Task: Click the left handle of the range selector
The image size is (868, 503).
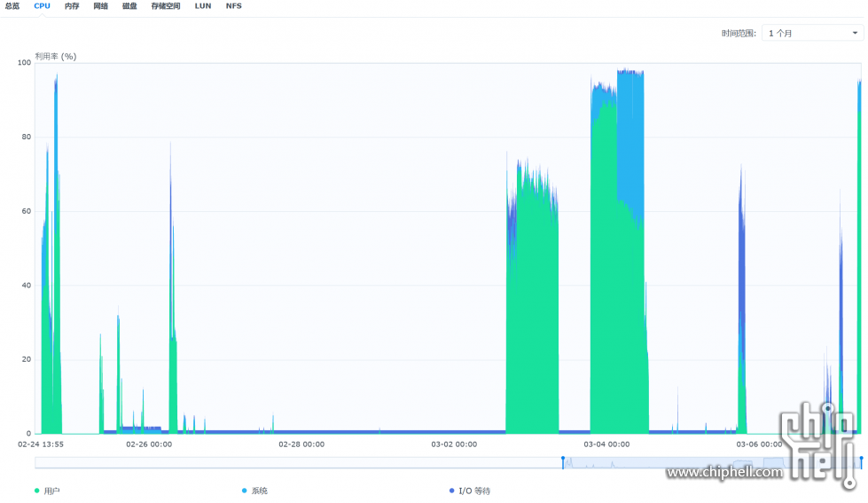Action: pyautogui.click(x=563, y=462)
